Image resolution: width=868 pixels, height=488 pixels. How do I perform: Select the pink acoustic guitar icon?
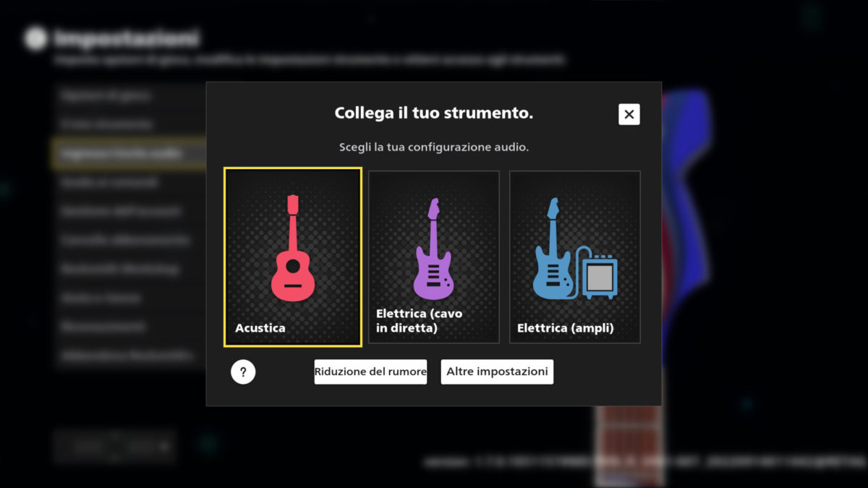293,248
